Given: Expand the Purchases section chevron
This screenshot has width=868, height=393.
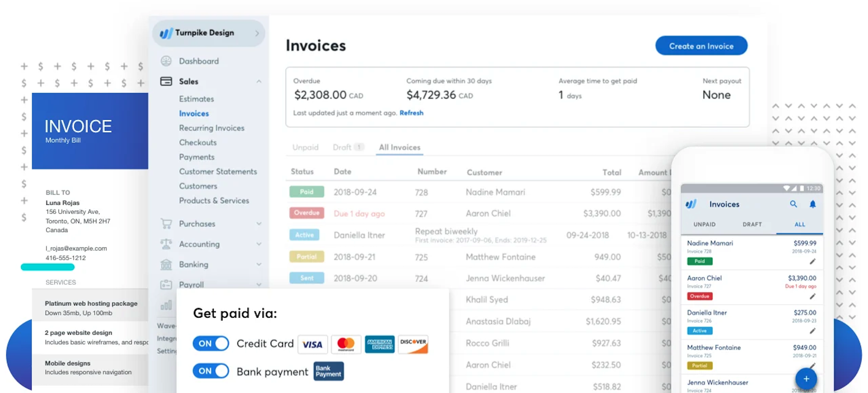Looking at the screenshot, I should click(259, 224).
